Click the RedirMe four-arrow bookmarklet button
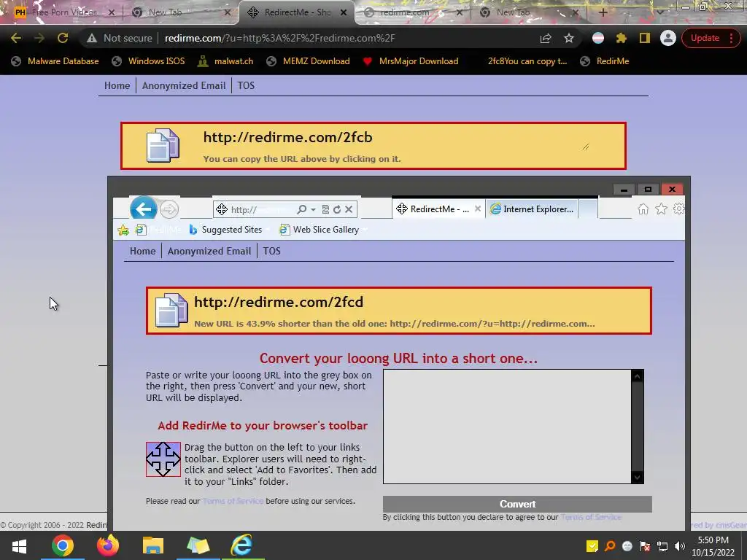 pos(163,459)
